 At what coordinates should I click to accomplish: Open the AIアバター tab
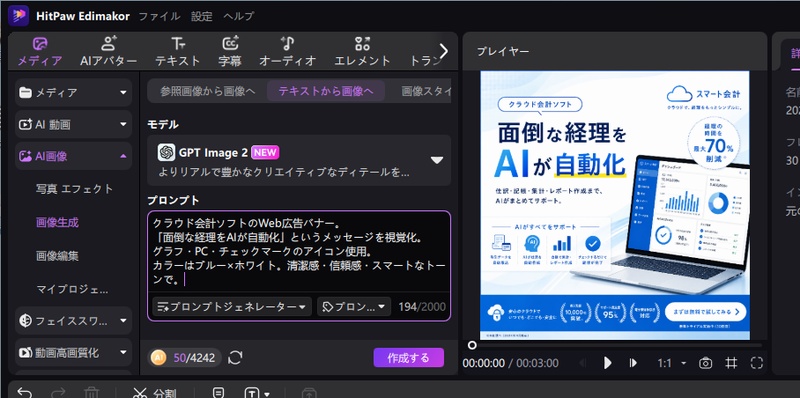(x=108, y=52)
